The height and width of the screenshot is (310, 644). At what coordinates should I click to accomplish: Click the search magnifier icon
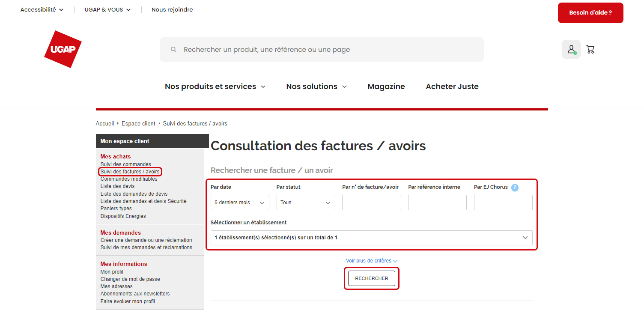173,50
